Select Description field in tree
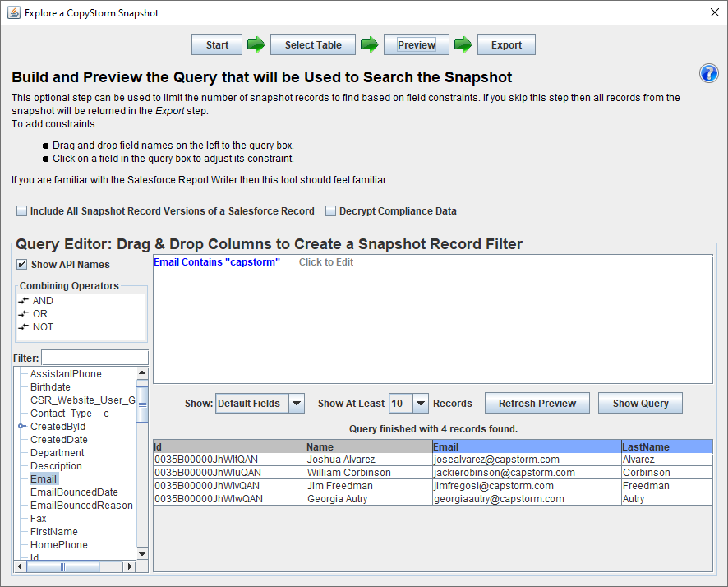The image size is (728, 587). point(56,466)
